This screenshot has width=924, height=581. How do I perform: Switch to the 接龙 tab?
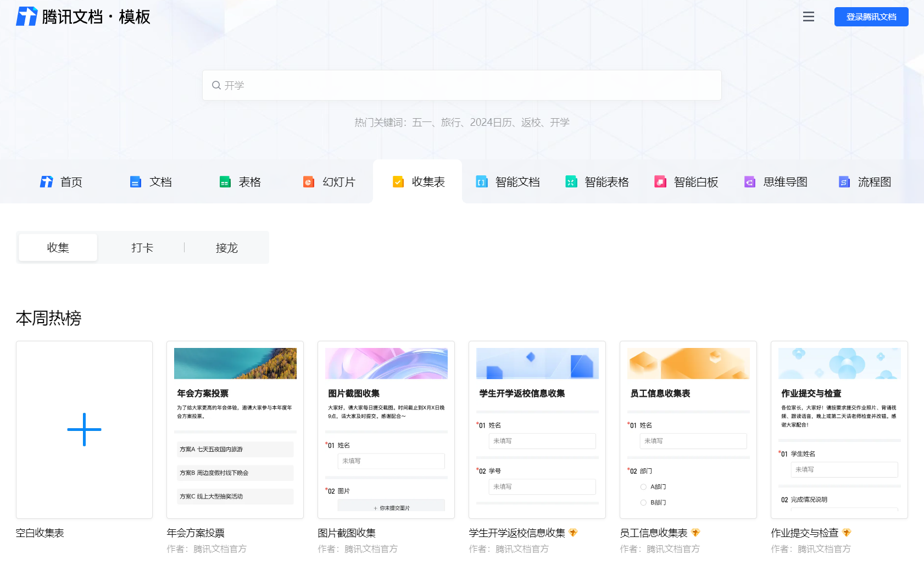(x=226, y=247)
